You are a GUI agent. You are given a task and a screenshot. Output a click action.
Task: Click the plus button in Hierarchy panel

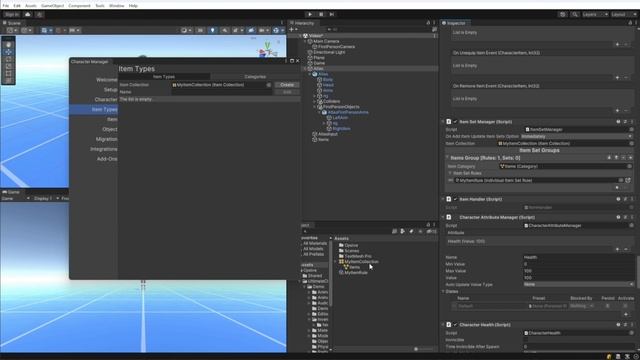click(291, 29)
